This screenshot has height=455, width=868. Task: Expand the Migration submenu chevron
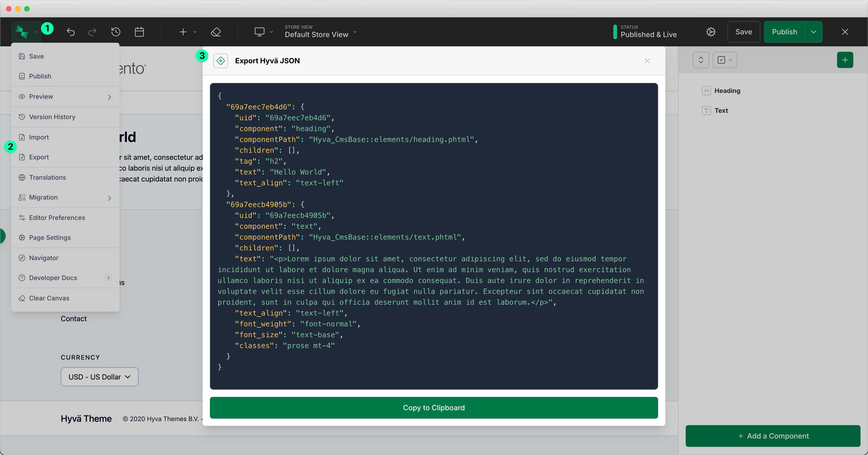[109, 198]
